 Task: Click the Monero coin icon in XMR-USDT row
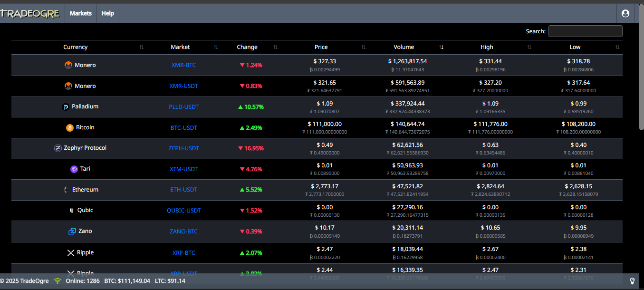pyautogui.click(x=68, y=86)
